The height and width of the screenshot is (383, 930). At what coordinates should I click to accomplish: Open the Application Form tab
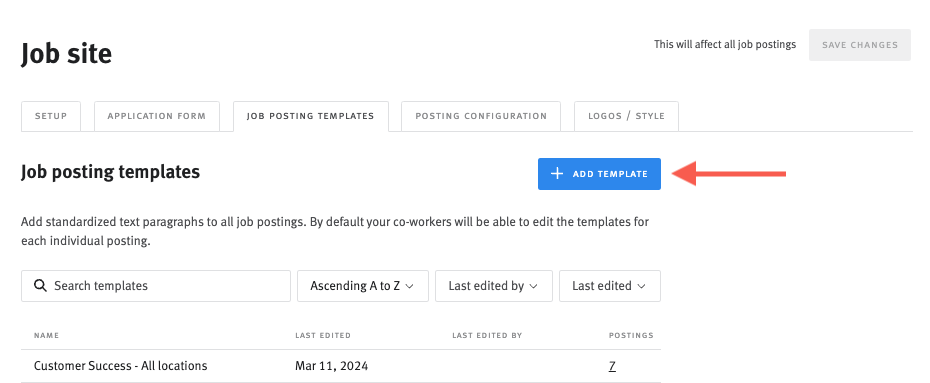tap(157, 116)
